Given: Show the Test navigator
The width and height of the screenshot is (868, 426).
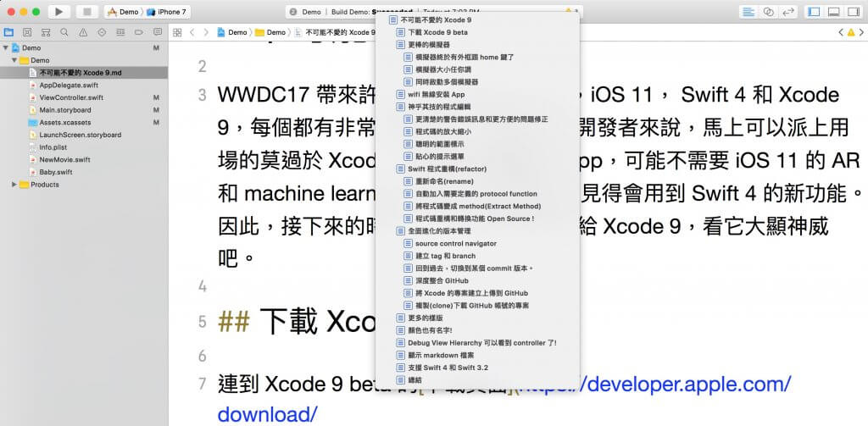Looking at the screenshot, I should [102, 32].
